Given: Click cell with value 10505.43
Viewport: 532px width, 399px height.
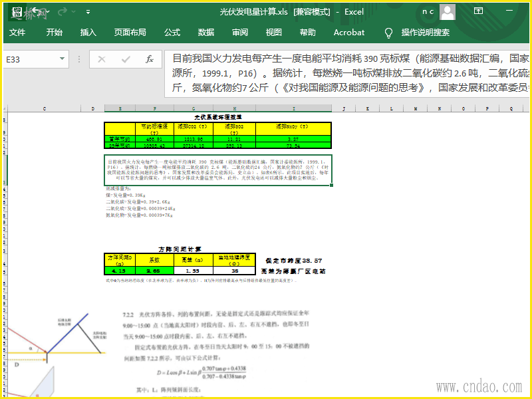Looking at the screenshot, I should [x=155, y=146].
